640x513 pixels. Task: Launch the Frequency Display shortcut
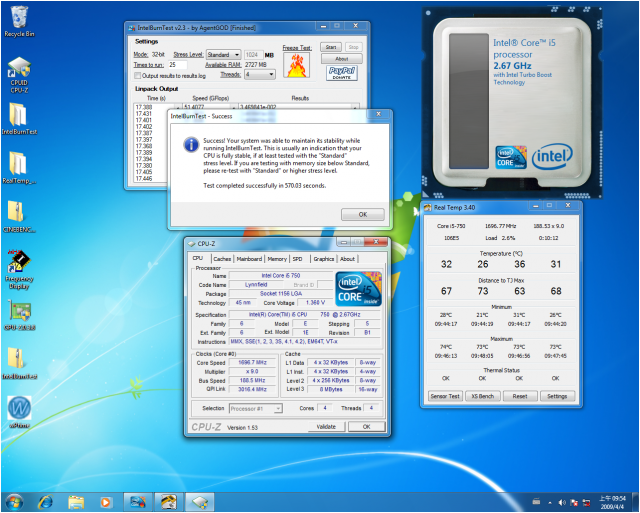pos(19,269)
